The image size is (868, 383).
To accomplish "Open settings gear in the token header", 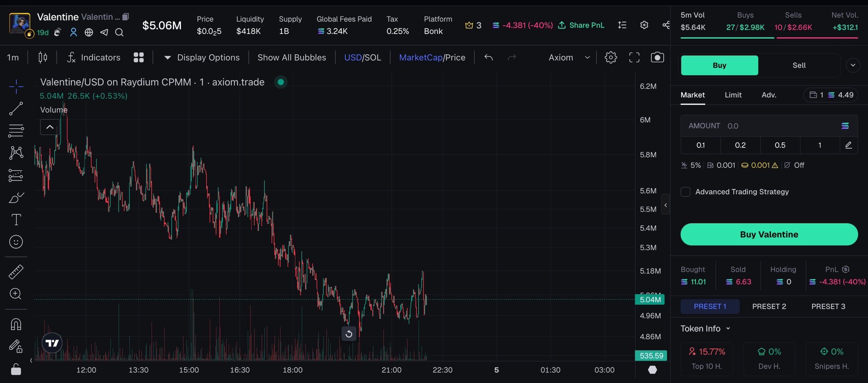I will pos(644,25).
